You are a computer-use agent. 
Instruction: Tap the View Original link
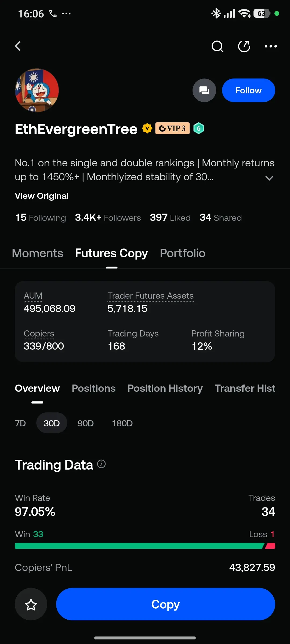(42, 196)
